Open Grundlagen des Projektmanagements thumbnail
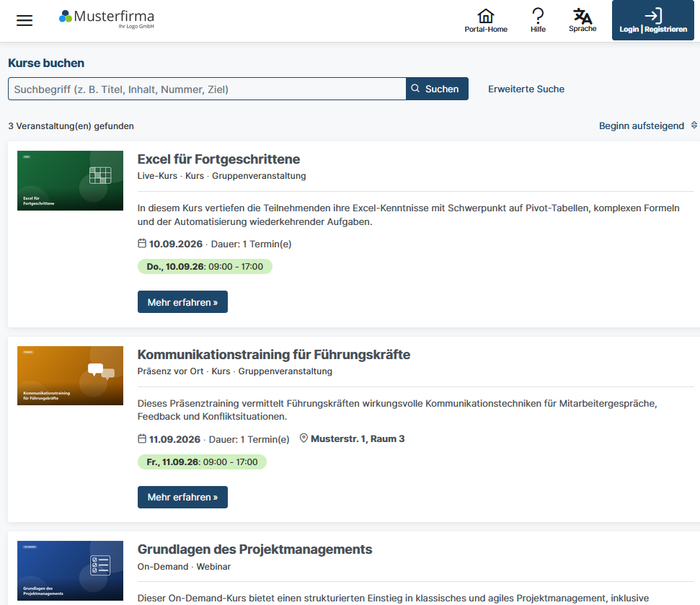 (70, 570)
